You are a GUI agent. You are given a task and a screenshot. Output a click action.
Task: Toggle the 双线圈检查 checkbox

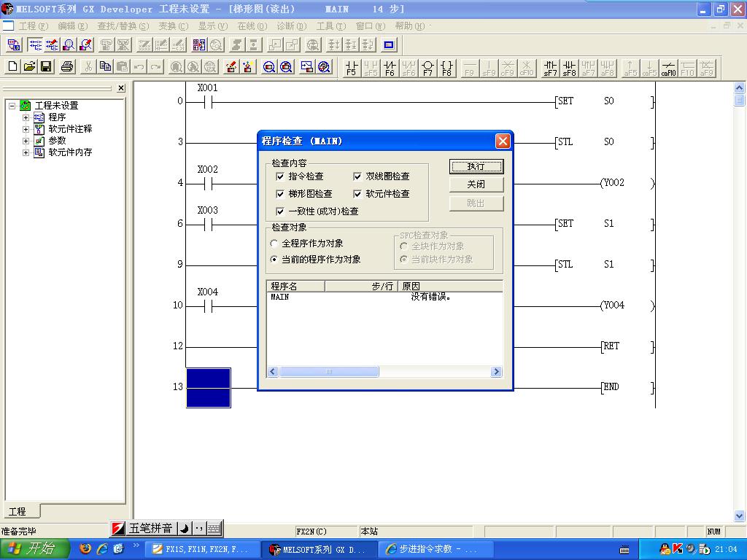[357, 176]
